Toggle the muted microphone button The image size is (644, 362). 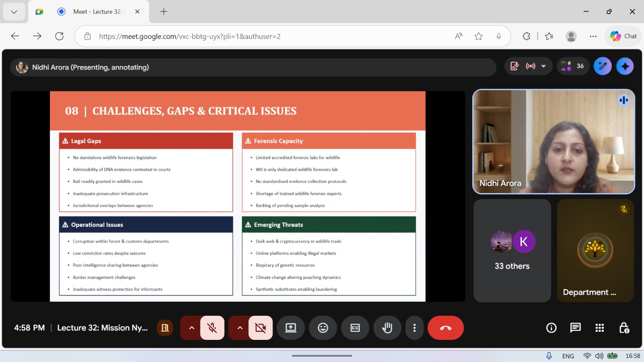212,328
